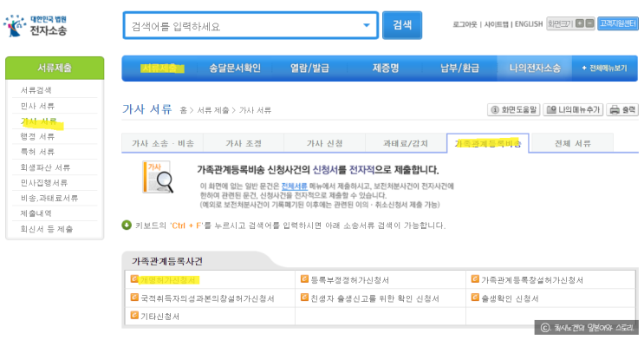Image resolution: width=644 pixels, height=340 pixels.
Task: Click the green arrow tip icon
Action: click(x=127, y=226)
